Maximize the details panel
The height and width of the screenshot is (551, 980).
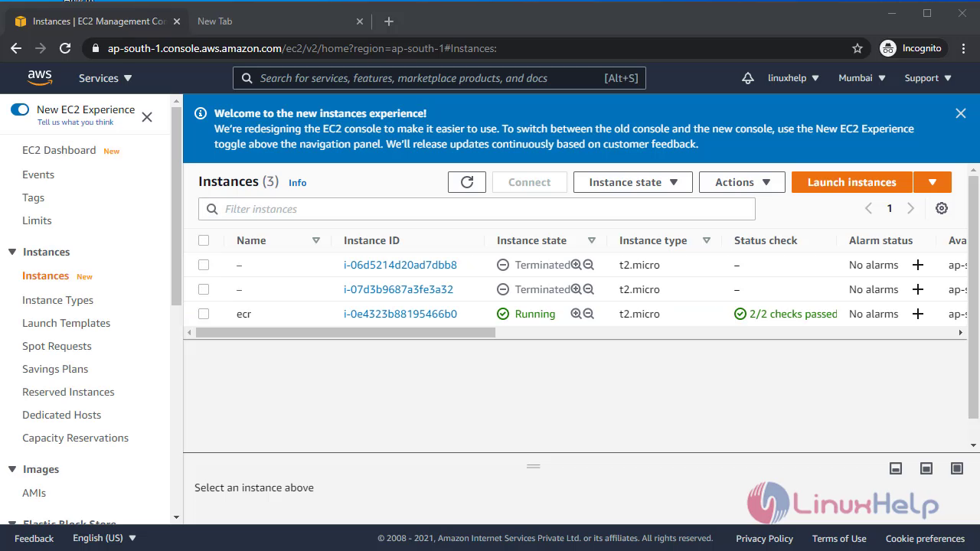click(957, 468)
